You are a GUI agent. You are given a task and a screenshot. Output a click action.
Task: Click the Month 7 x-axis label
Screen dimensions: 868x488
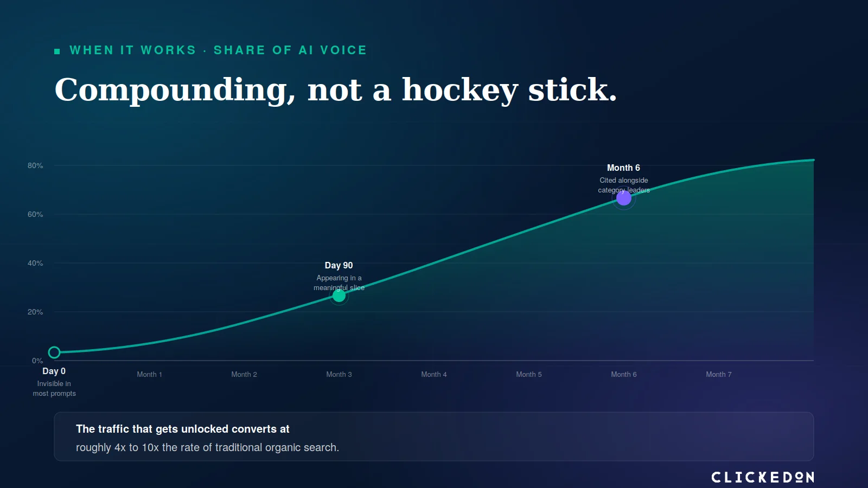[719, 374]
